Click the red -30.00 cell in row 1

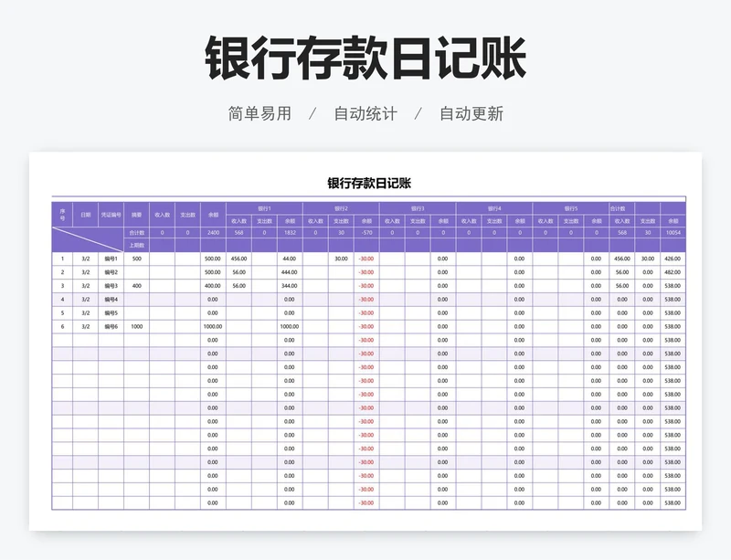pos(366,259)
